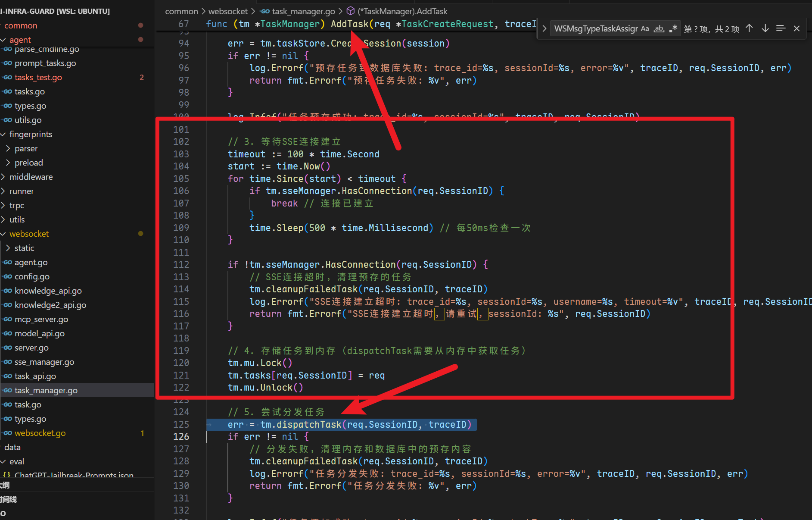Open the common breadcrumb segment
Screen dimensions: 812x520
[x=181, y=11]
